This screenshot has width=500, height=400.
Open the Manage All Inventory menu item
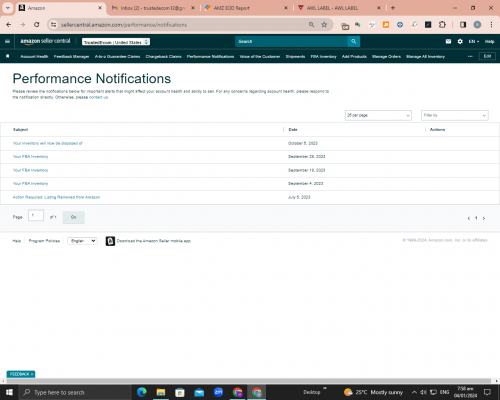tap(425, 56)
